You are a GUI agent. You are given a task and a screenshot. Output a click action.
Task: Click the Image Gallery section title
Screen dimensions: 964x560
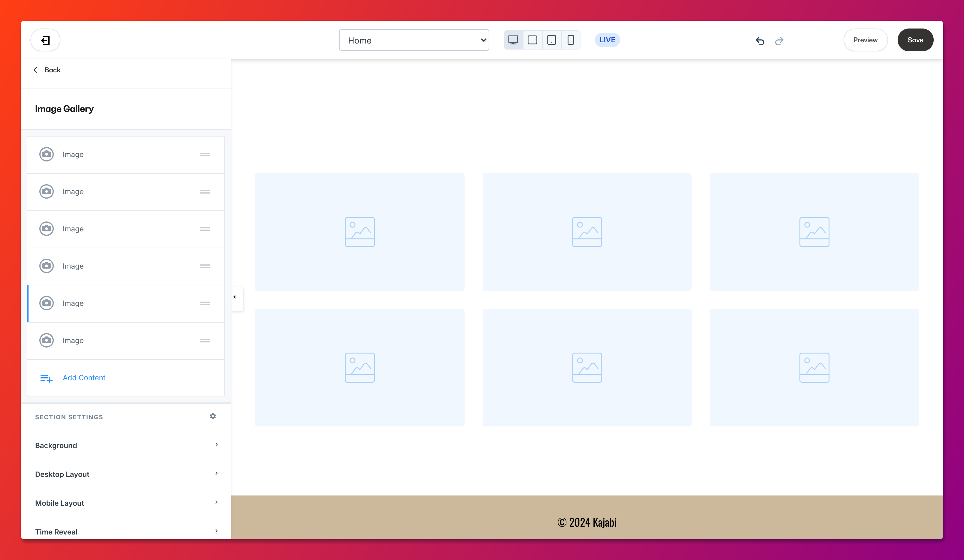[64, 109]
